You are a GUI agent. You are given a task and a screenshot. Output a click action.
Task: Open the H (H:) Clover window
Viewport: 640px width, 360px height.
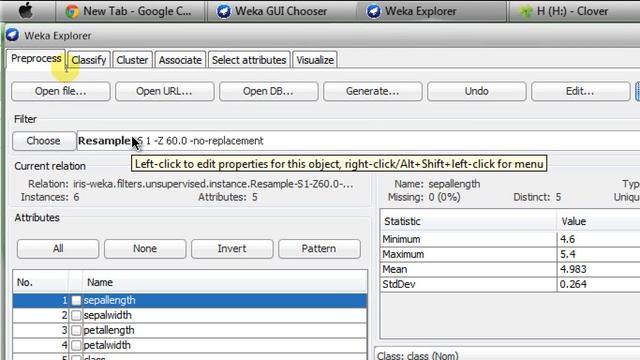573,11
